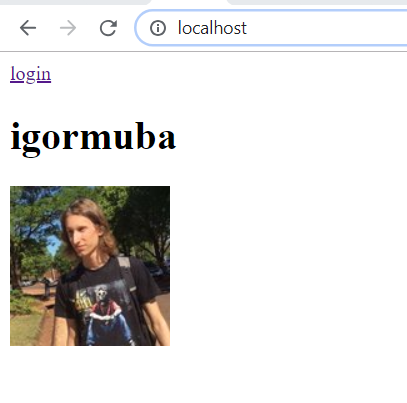Click the grayed-out forward arrow

68,28
